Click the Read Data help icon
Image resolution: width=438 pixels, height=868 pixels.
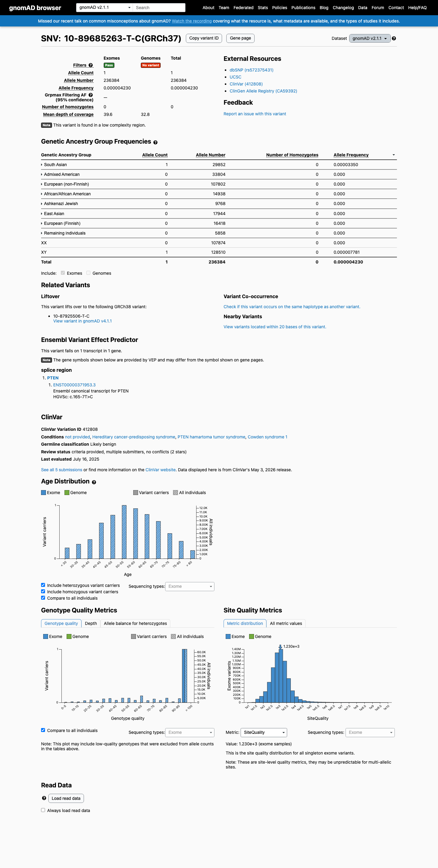[44, 798]
